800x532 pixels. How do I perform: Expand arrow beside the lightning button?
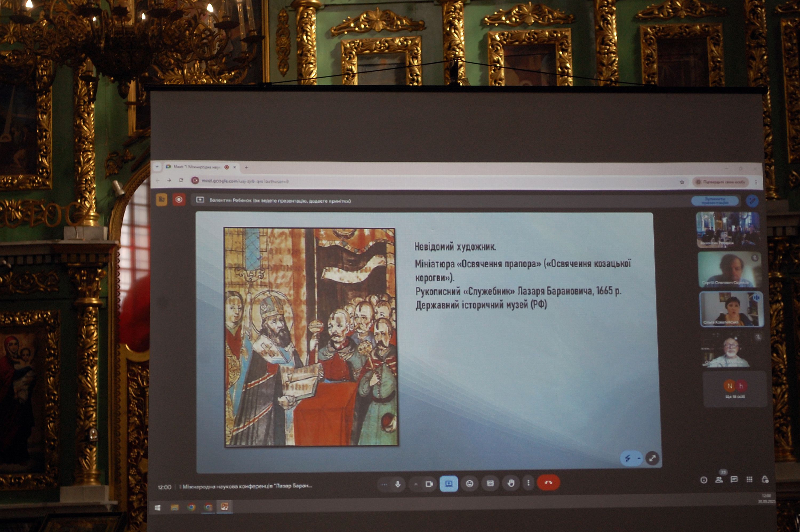pyautogui.click(x=639, y=458)
